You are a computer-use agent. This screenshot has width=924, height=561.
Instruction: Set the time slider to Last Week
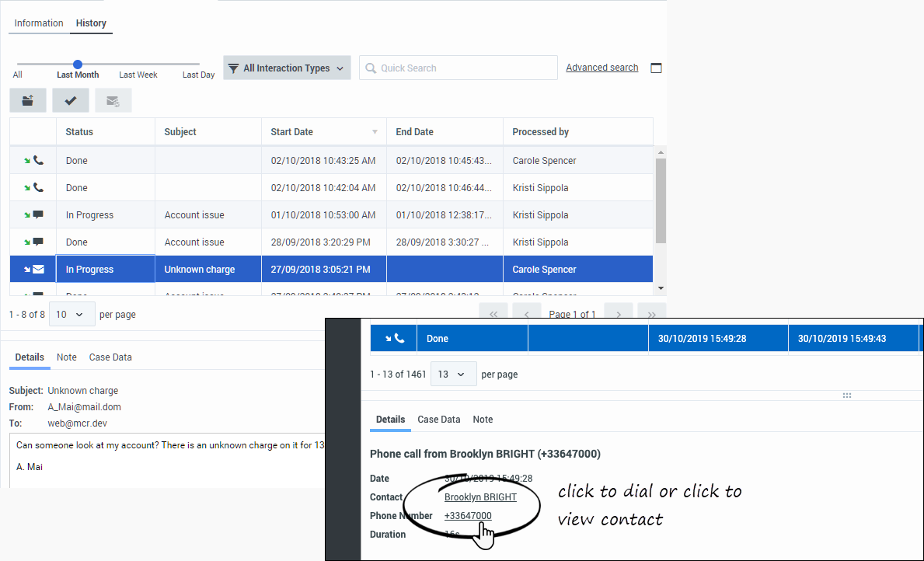(x=138, y=64)
